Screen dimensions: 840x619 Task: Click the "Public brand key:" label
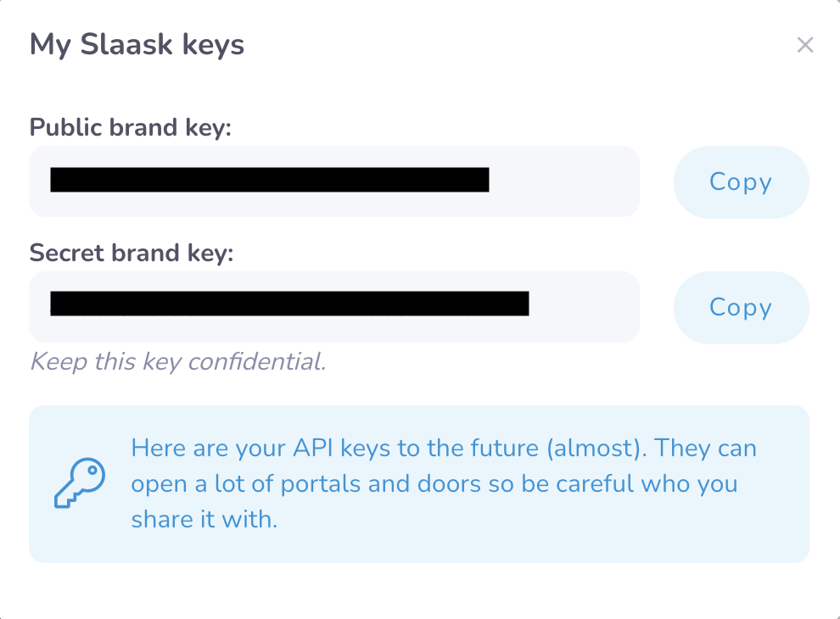(x=131, y=127)
